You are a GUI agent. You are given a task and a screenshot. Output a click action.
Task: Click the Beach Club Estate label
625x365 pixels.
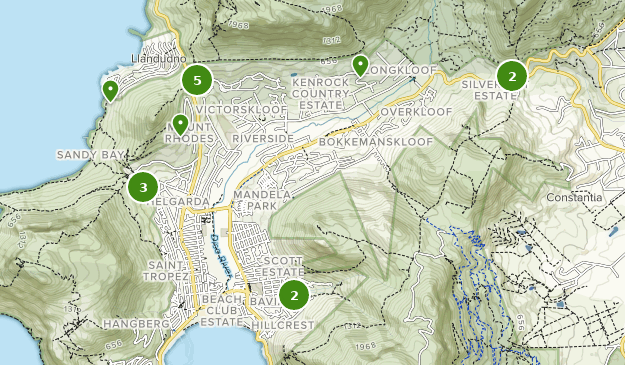coord(222,310)
